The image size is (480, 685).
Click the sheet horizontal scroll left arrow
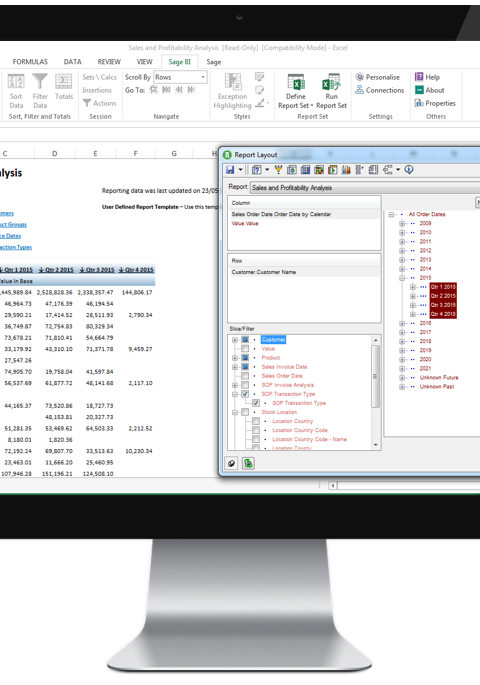click(333, 485)
